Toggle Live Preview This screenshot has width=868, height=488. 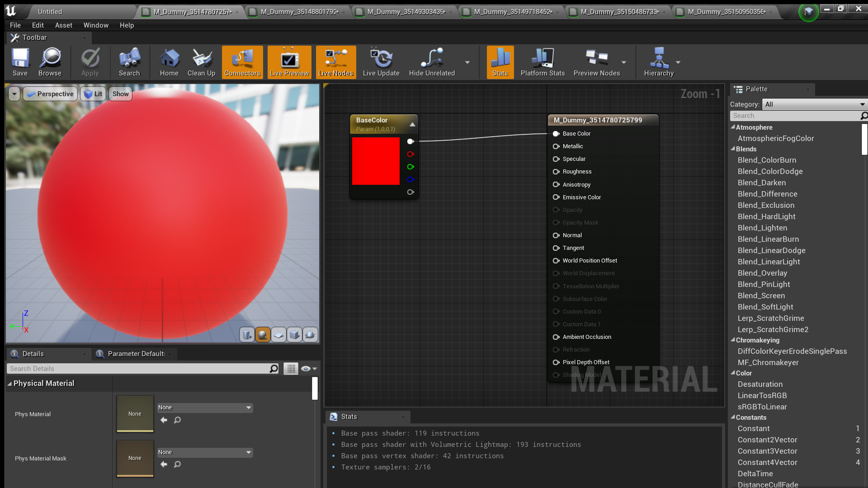pos(289,62)
